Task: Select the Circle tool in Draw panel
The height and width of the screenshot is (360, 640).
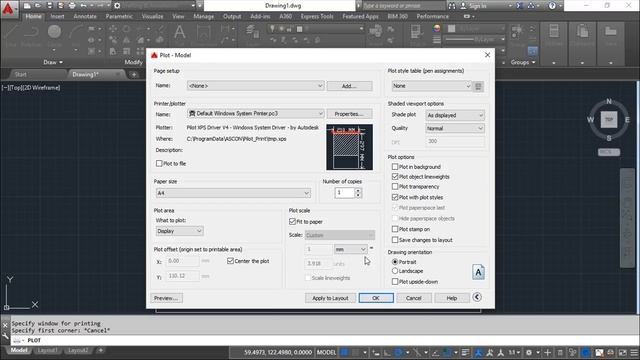Action: [x=54, y=35]
